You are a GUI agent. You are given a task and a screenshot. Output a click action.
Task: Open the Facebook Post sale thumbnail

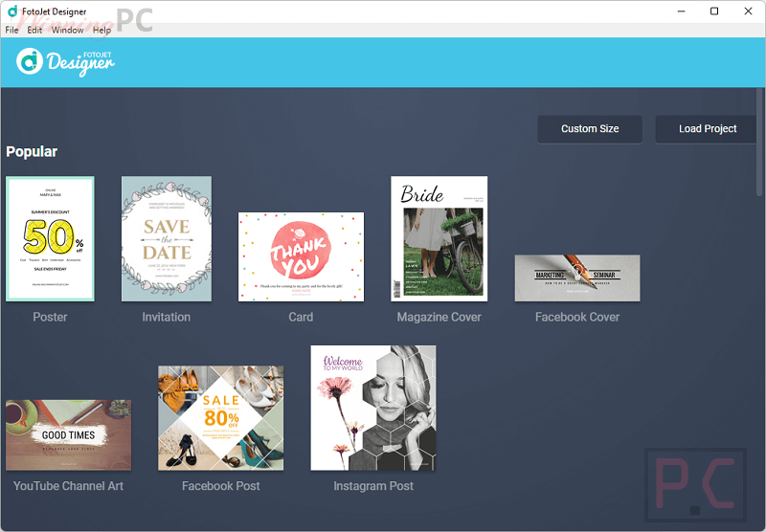coord(220,417)
